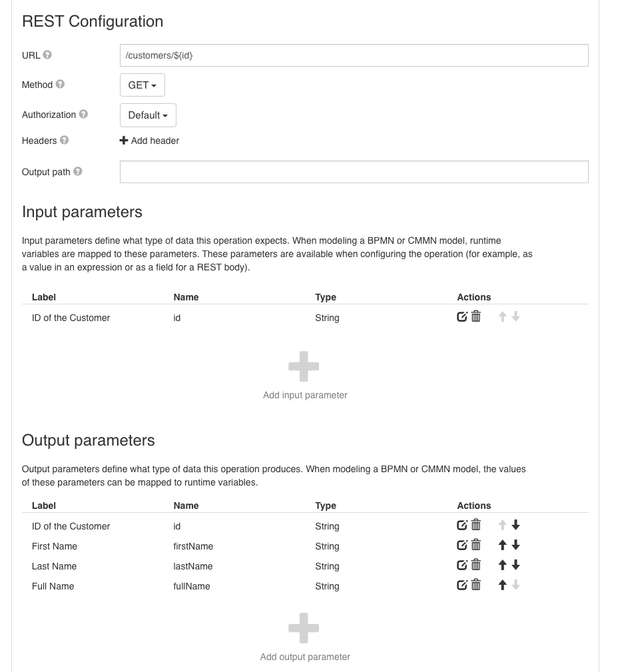The image size is (620, 672).
Task: Open the Method dropdown showing GET
Action: pos(142,85)
